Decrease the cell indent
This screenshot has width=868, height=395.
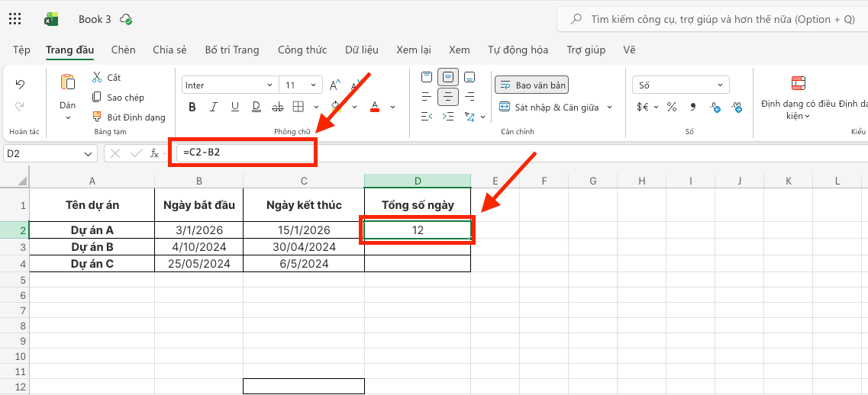coord(426,116)
